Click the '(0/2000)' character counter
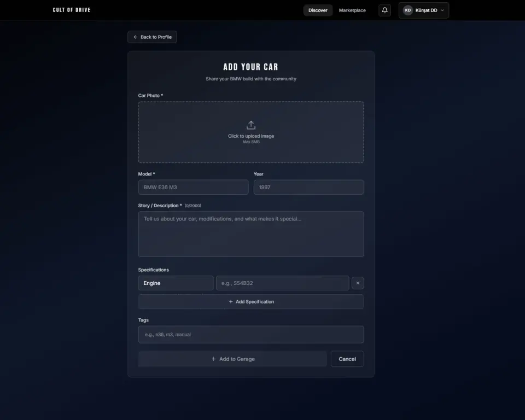Screen dimensions: 525x420 point(193,206)
